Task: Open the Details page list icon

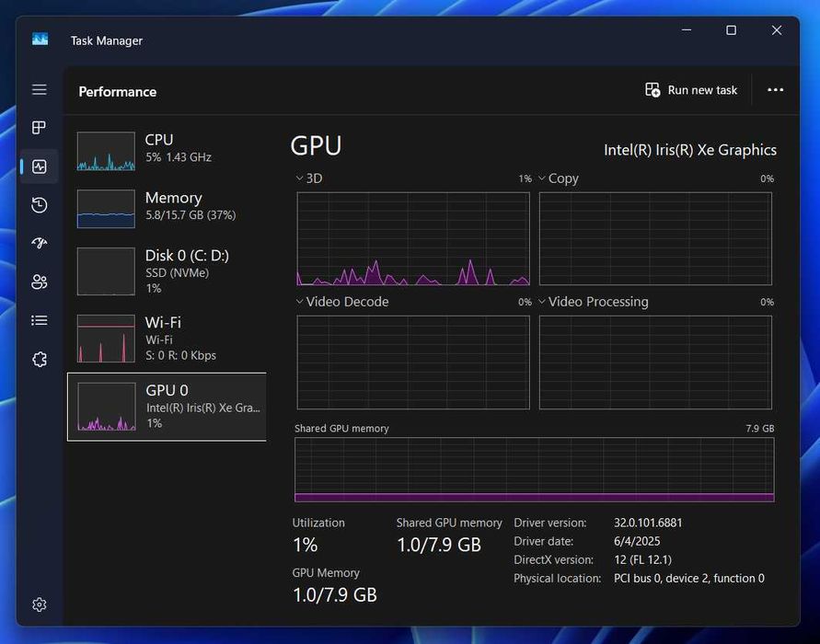Action: [x=40, y=320]
